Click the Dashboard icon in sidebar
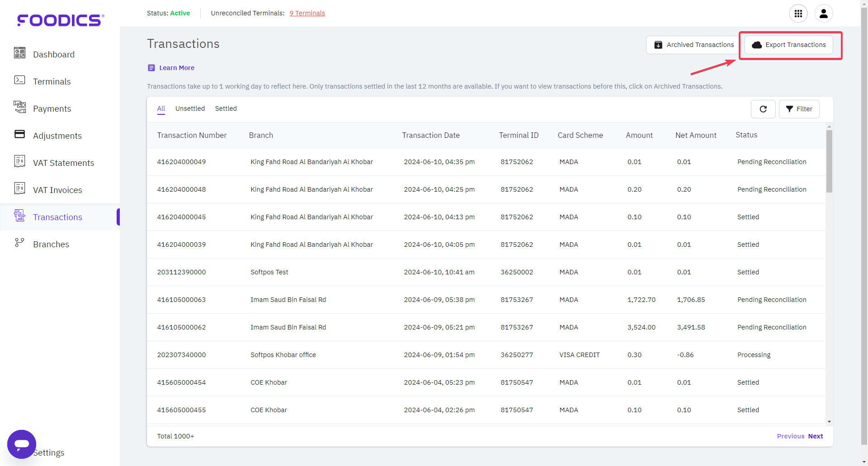Viewport: 868px width, 466px height. [x=19, y=53]
